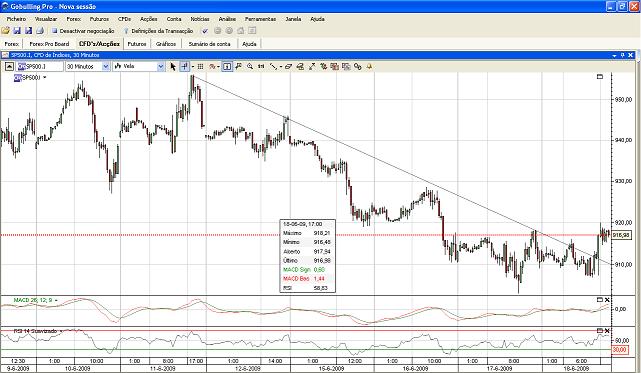Click Desactivar negociação button
The height and width of the screenshot is (373, 641).
(x=83, y=31)
